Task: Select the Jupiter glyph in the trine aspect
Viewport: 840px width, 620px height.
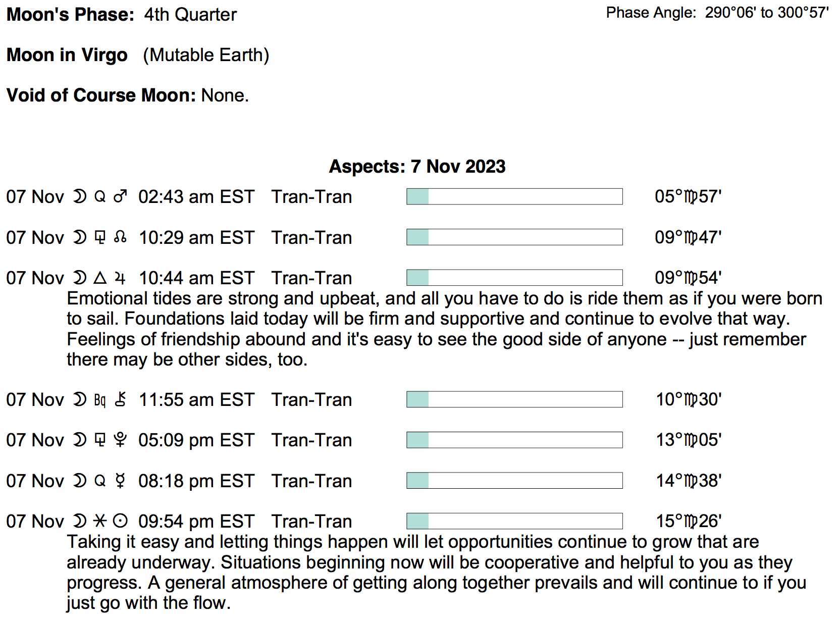Action: coord(120,278)
